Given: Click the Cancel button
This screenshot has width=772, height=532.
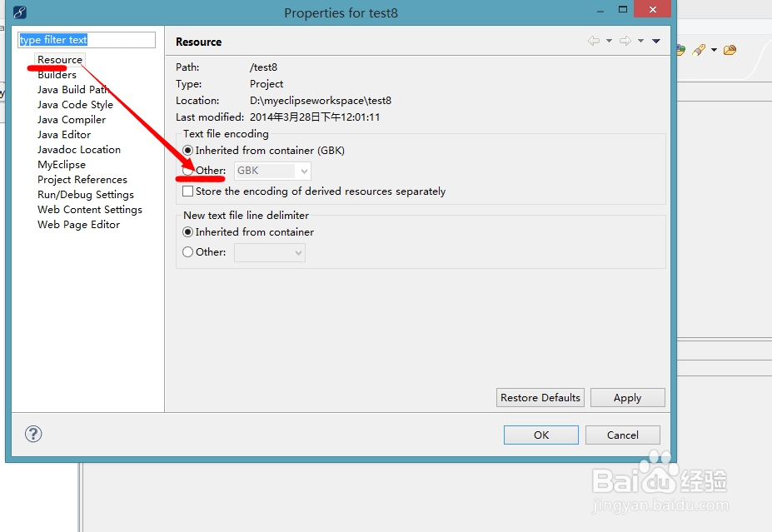Looking at the screenshot, I should (623, 435).
